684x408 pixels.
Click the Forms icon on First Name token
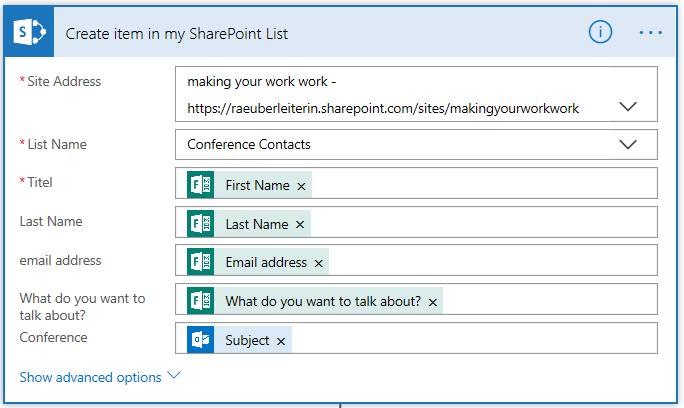pyautogui.click(x=201, y=185)
